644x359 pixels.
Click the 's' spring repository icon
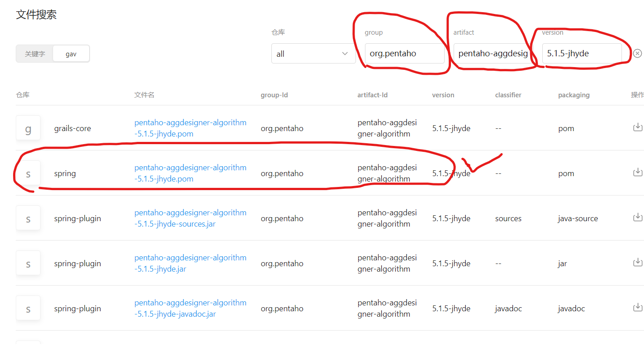coord(28,173)
